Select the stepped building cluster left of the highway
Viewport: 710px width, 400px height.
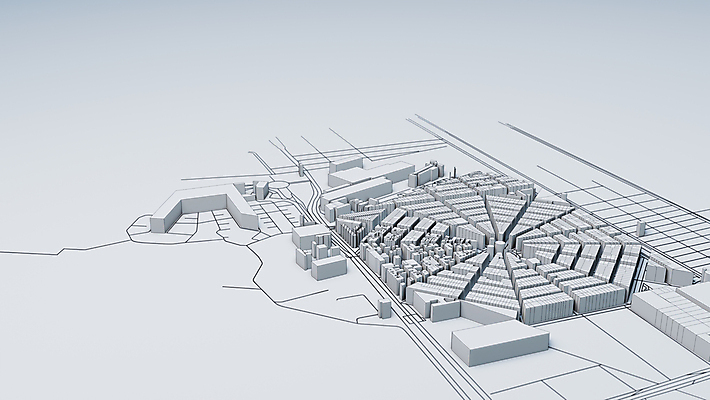click(318, 251)
